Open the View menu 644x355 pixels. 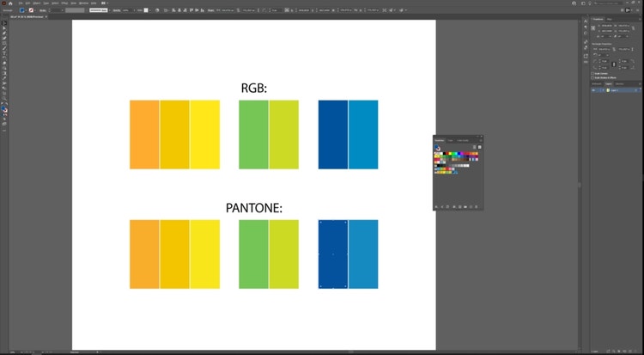[x=74, y=3]
